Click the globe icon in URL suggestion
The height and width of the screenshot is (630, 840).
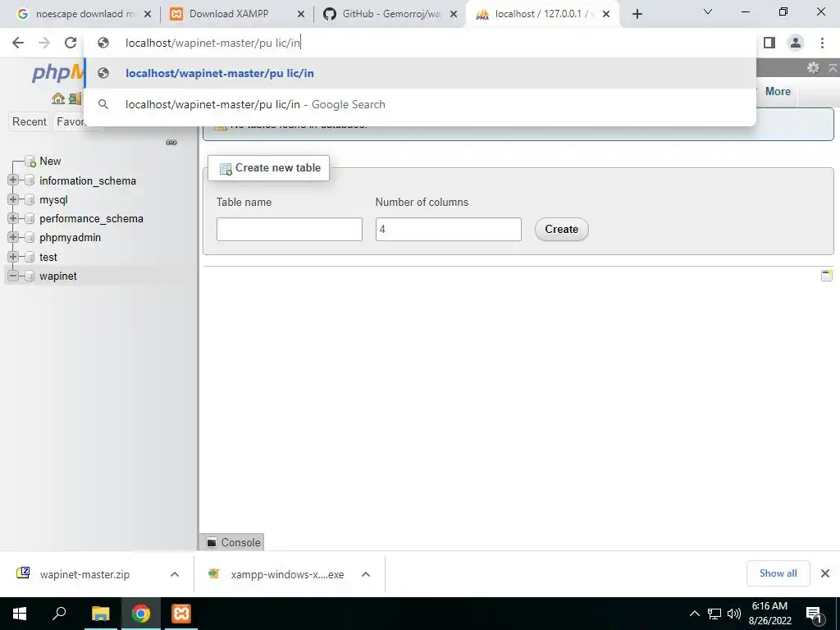[x=103, y=73]
